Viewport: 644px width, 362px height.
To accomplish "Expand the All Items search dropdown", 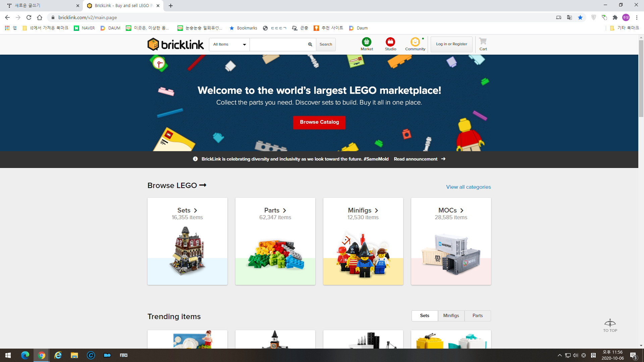I will 229,44.
